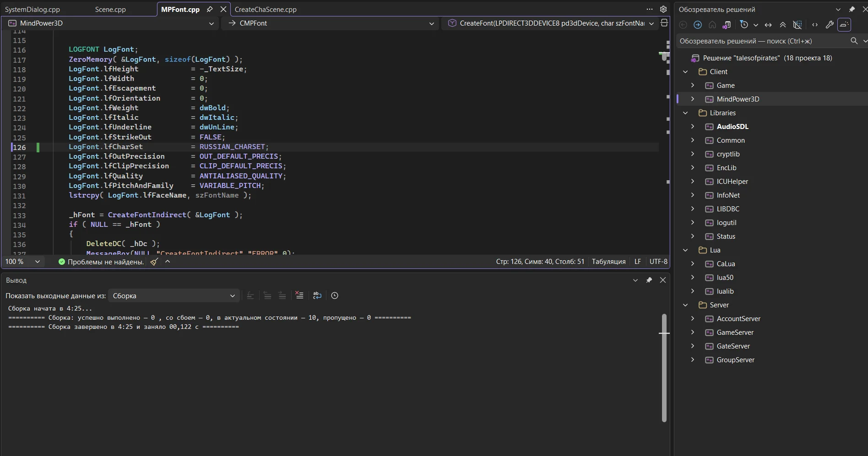
Task: Click the UTF-8 encoding indicator in status bar
Action: pos(658,262)
